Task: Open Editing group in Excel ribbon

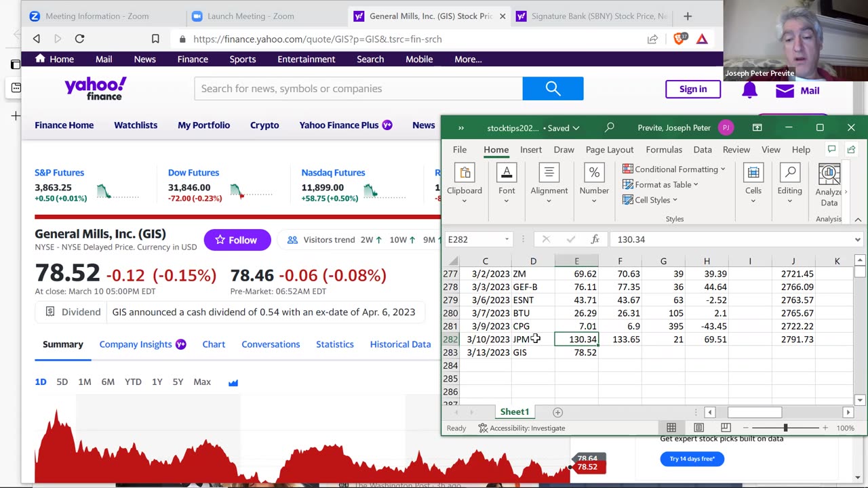Action: 790,183
